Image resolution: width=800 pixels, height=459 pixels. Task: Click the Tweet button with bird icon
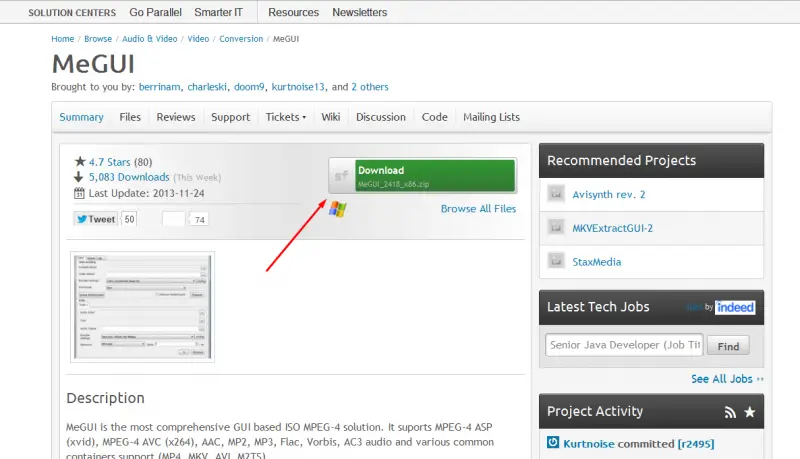point(95,219)
